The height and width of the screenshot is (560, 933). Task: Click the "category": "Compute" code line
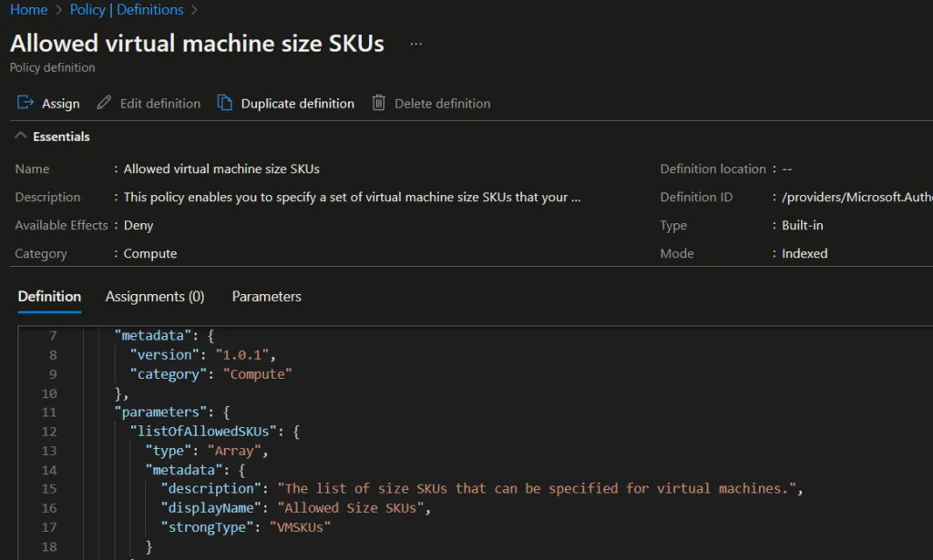211,374
